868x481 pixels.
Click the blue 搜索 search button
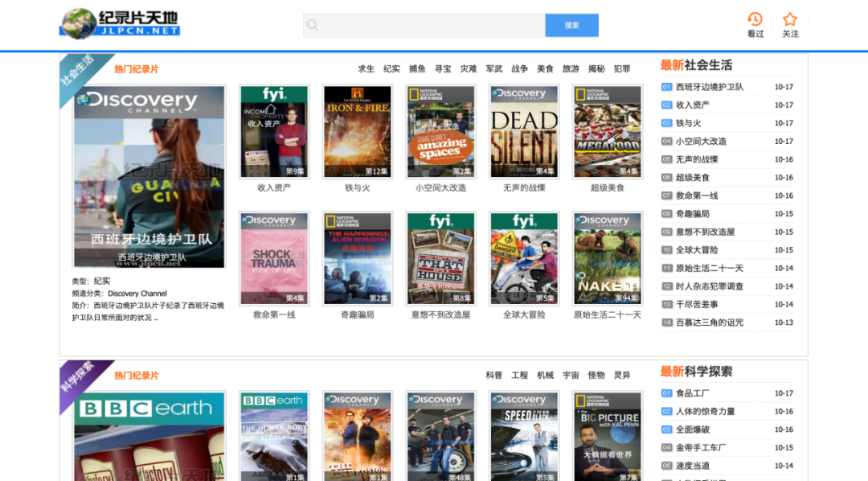(x=571, y=25)
